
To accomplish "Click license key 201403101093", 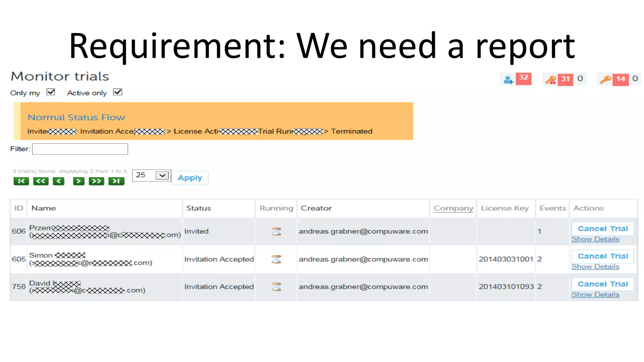I will click(506, 287).
